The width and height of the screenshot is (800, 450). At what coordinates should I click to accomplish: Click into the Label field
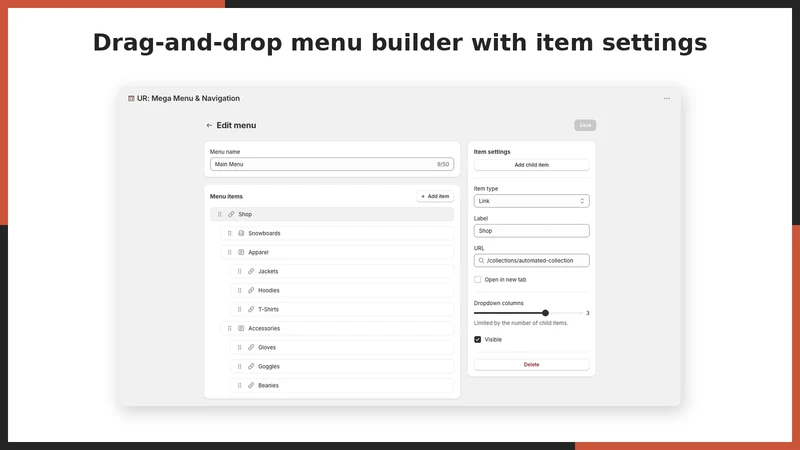click(532, 231)
